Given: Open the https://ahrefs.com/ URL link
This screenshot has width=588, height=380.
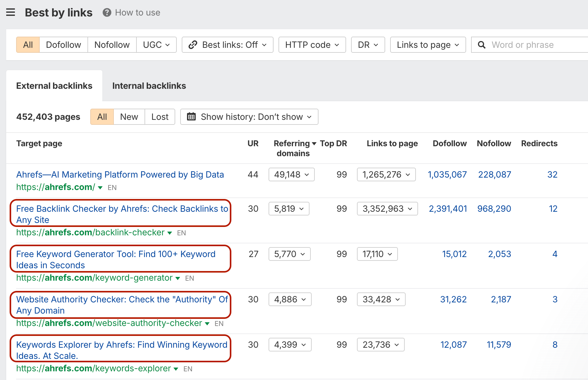Looking at the screenshot, I should click(x=56, y=187).
